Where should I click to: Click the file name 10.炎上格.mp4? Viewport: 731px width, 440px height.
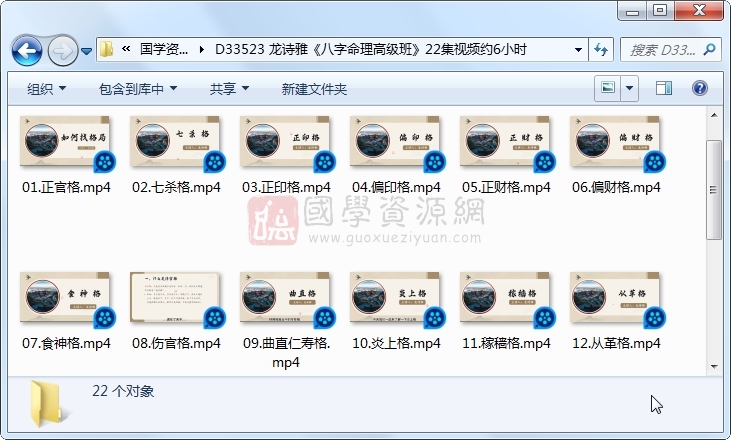tap(396, 344)
